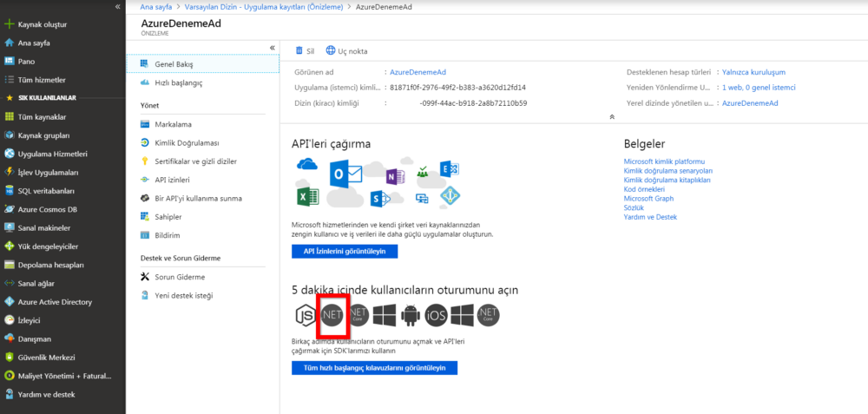
Task: Click the OneNote icon
Action: pyautogui.click(x=397, y=176)
